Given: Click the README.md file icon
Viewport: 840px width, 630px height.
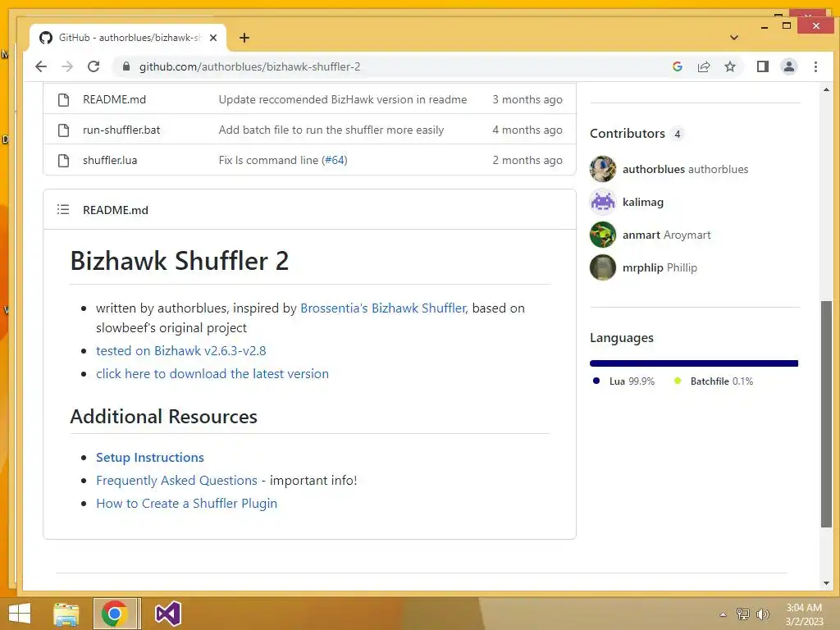Looking at the screenshot, I should point(63,99).
